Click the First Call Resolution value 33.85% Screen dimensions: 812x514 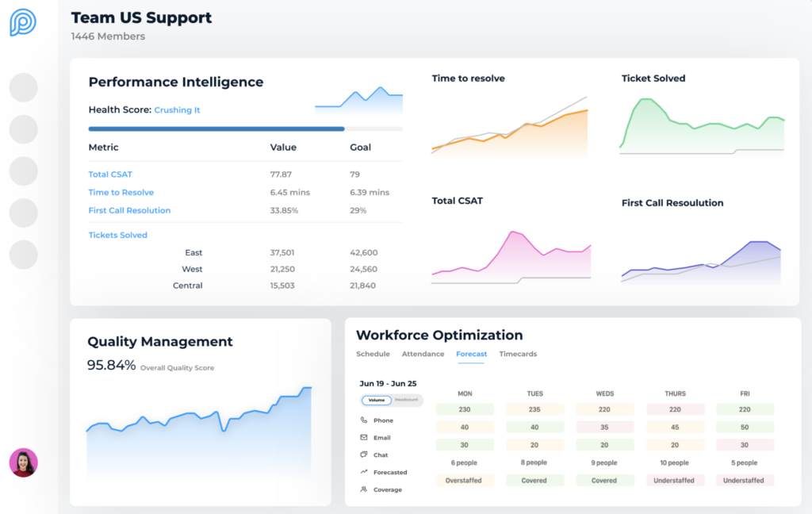284,210
